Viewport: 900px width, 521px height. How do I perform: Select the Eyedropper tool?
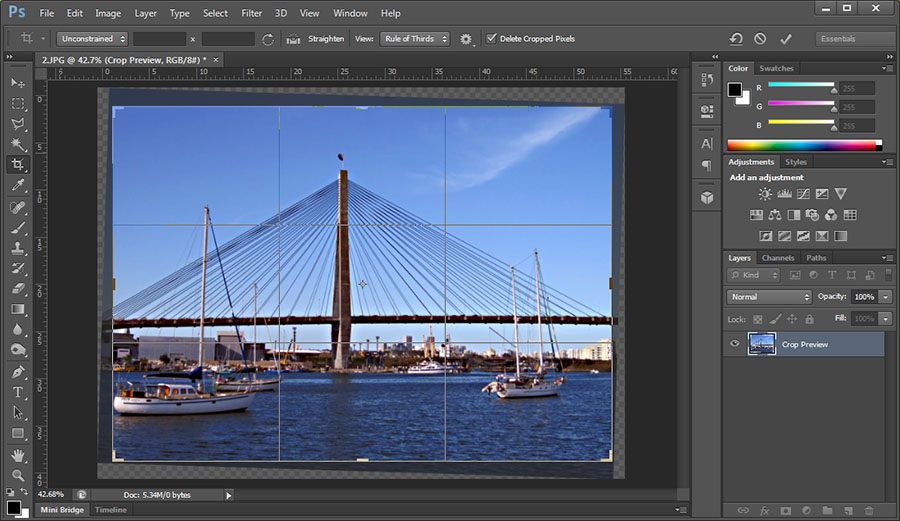tap(18, 186)
